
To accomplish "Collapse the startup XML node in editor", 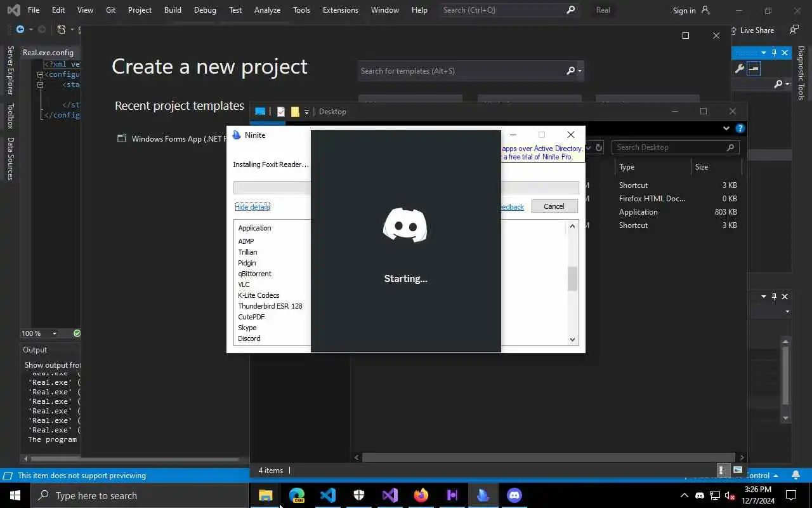I will point(40,84).
